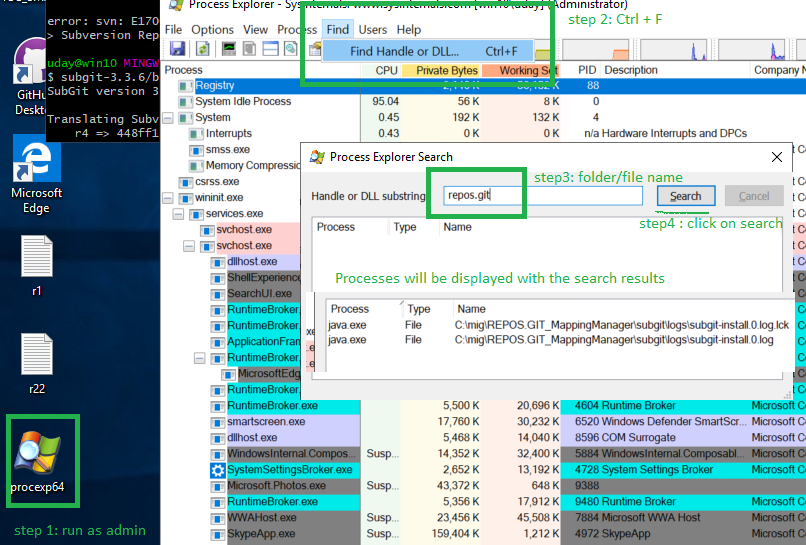806x545 pixels.
Task: Open the System Information graph icon
Action: click(x=229, y=49)
